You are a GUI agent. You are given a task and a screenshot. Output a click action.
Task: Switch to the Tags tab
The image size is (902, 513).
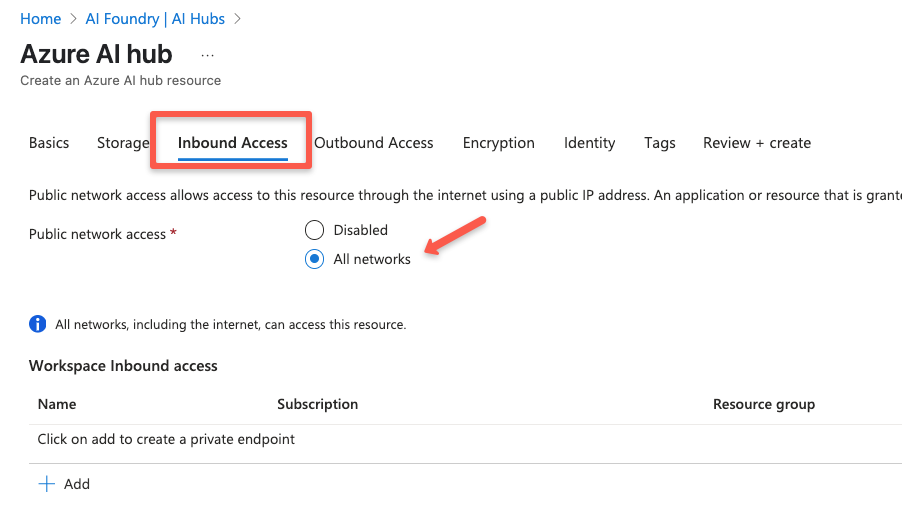click(x=659, y=143)
